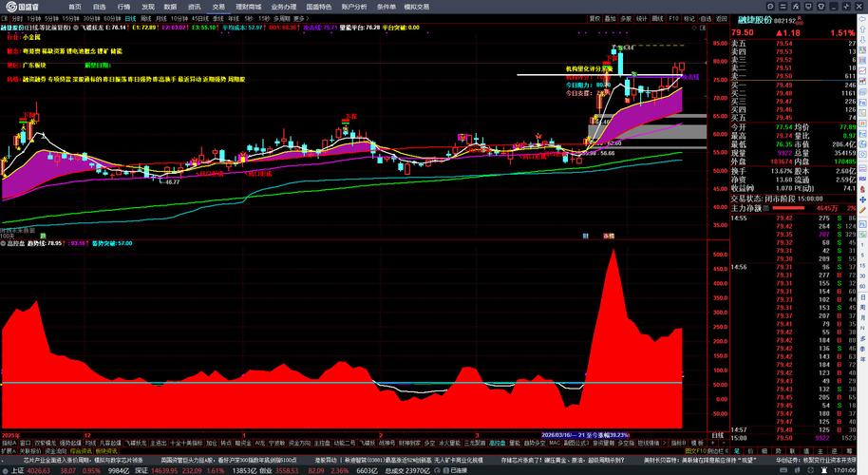Click the 统计 statistics button
This screenshot has width=868, height=475.
point(642,18)
